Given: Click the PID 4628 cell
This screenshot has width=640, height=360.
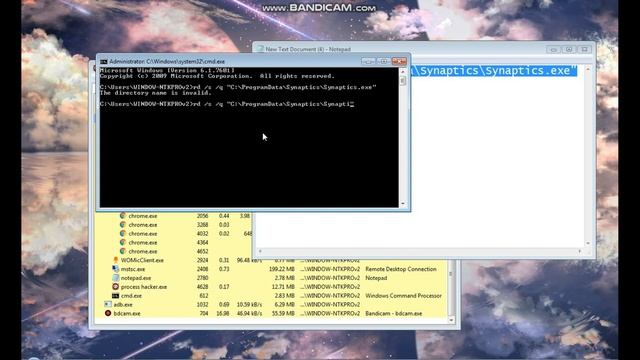Looking at the screenshot, I should click(202, 287).
